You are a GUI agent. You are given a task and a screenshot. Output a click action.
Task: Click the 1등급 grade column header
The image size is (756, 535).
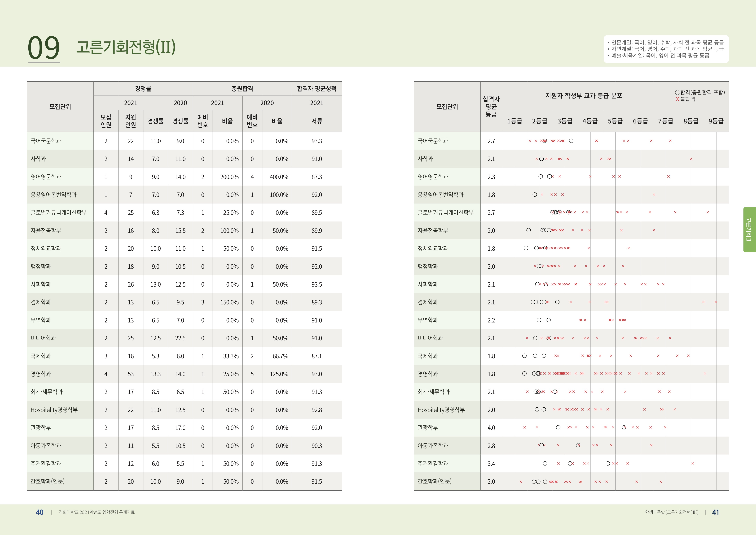[514, 121]
